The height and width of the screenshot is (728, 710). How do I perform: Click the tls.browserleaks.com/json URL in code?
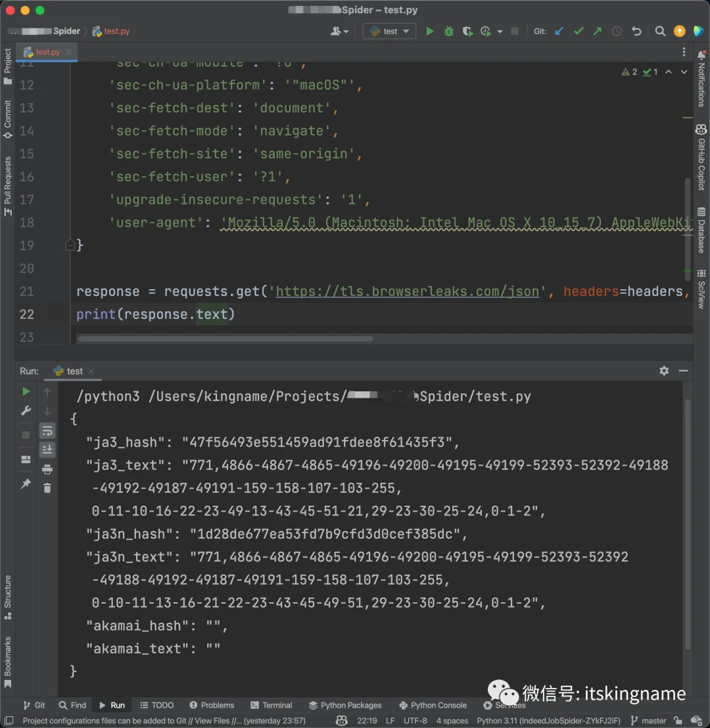point(408,291)
